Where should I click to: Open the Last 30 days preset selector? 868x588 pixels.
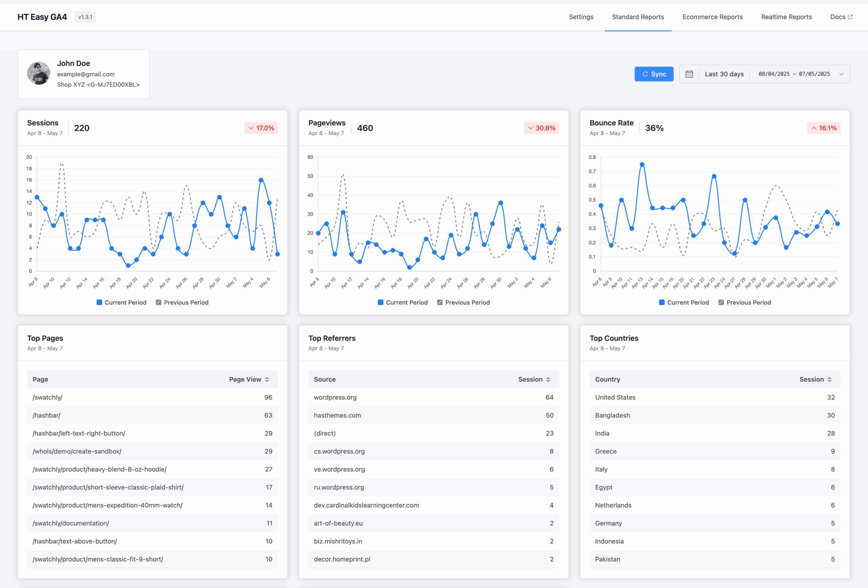724,74
